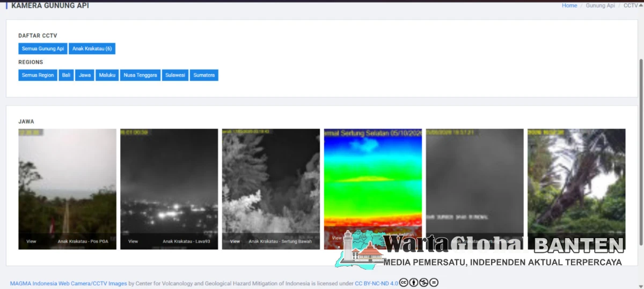
Task: Click View on Anak Krakatau - Pos PGA
Action: pyautogui.click(x=31, y=241)
